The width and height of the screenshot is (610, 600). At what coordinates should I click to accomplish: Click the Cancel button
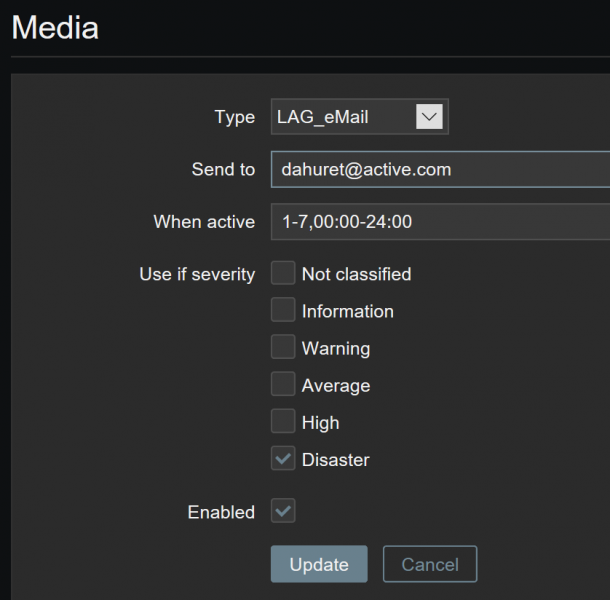pyautogui.click(x=430, y=564)
